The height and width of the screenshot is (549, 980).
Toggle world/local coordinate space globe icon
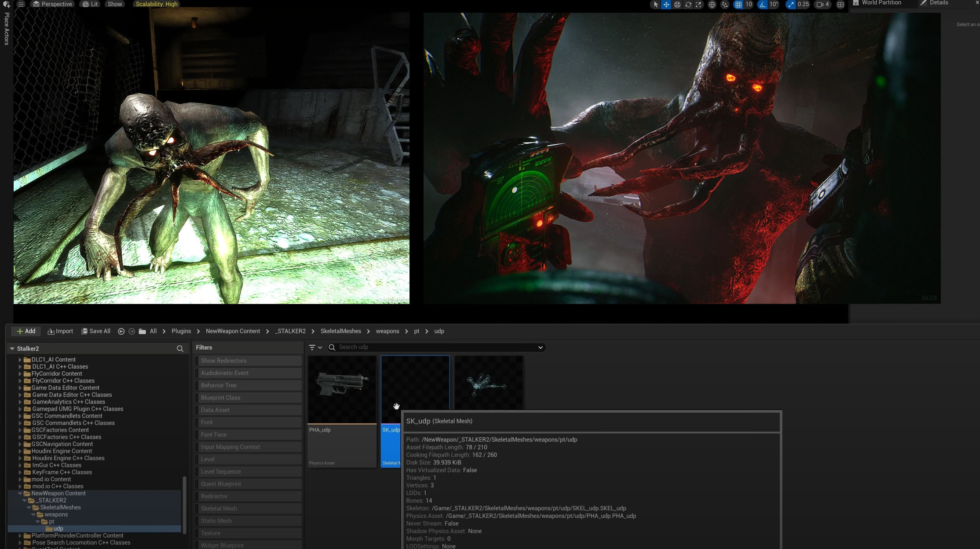coord(712,4)
